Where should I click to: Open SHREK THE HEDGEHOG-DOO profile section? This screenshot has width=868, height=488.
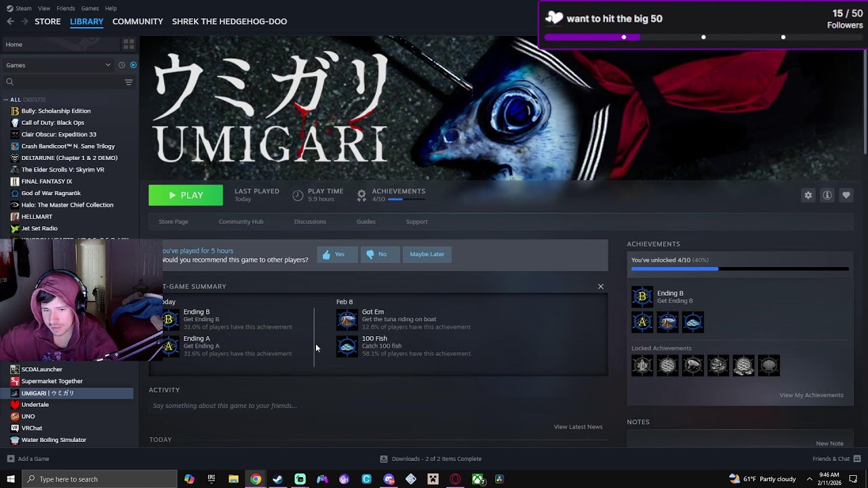coord(229,22)
